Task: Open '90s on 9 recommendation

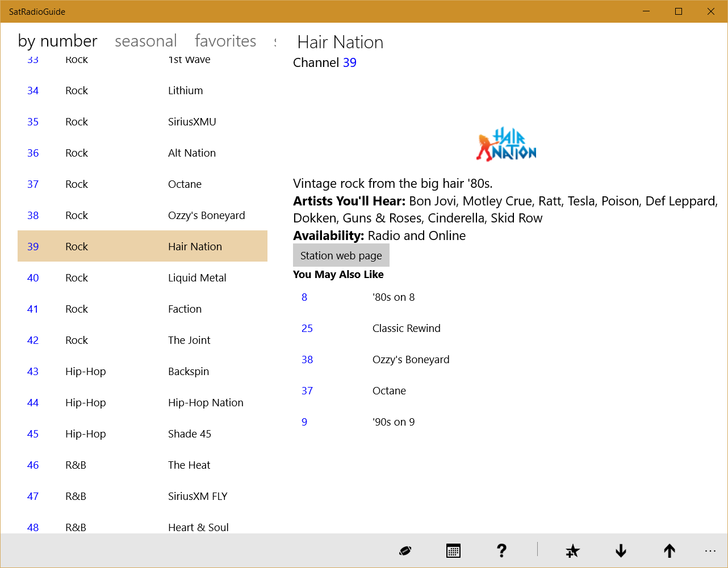Action: (x=394, y=422)
